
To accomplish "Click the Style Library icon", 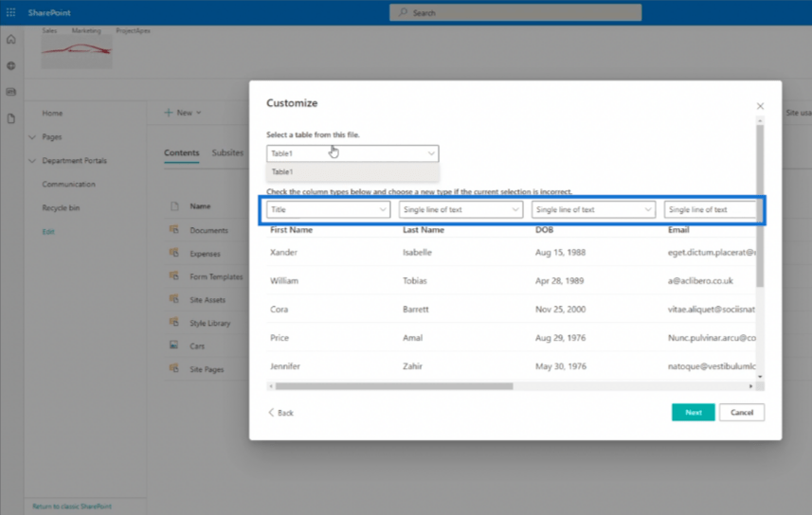I will (174, 322).
